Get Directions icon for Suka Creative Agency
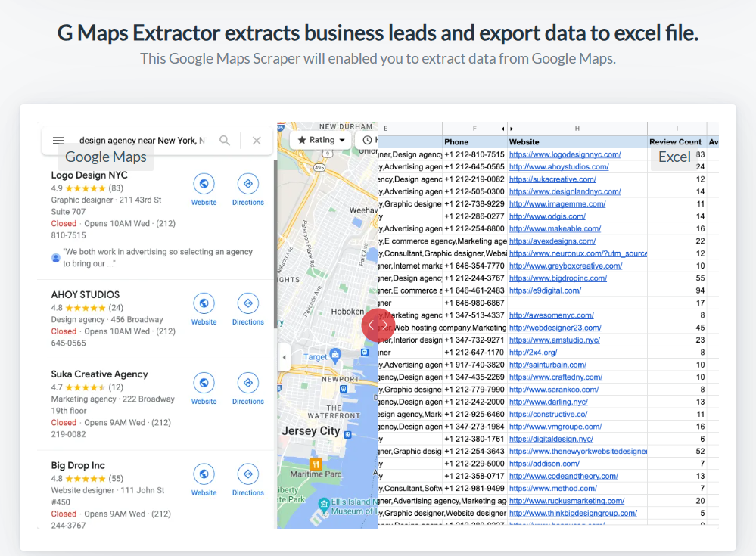 pyautogui.click(x=247, y=383)
